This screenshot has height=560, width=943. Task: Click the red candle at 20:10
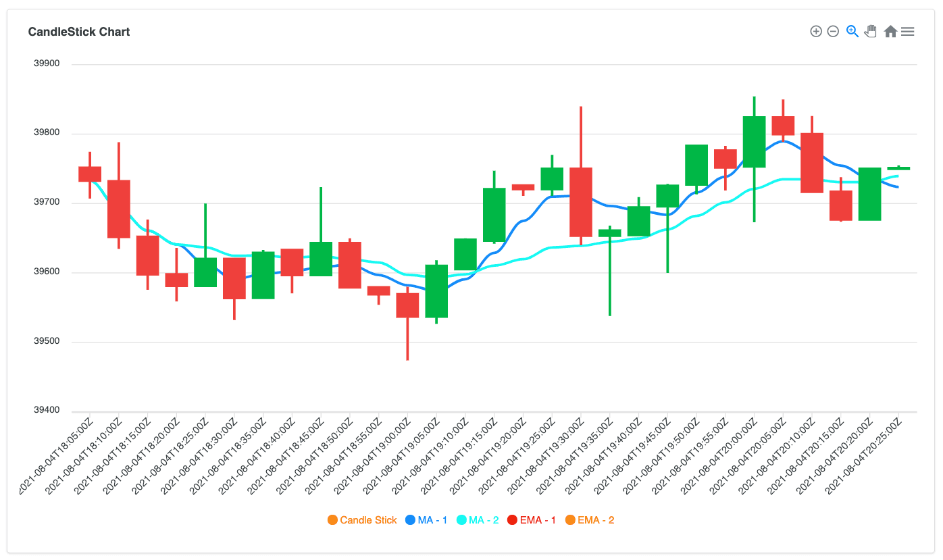pyautogui.click(x=812, y=163)
